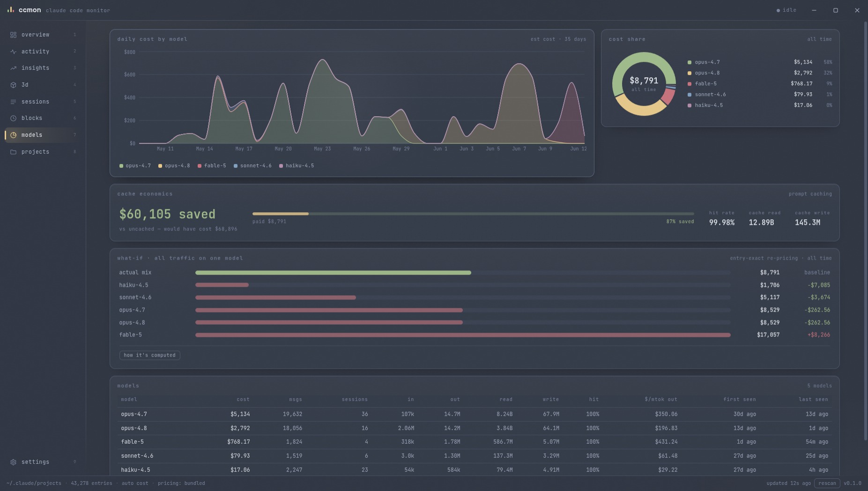Click the 99.98% hit rate value

(x=721, y=223)
